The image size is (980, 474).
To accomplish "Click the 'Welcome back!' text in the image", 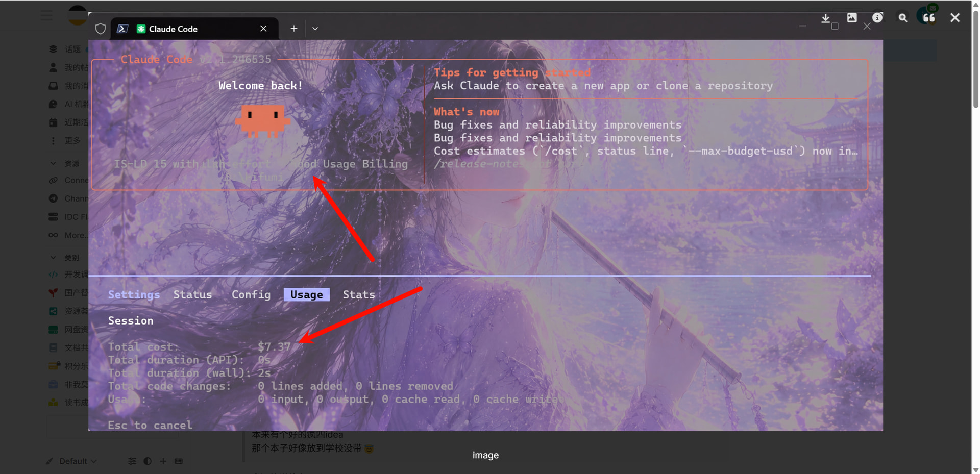I will point(261,86).
